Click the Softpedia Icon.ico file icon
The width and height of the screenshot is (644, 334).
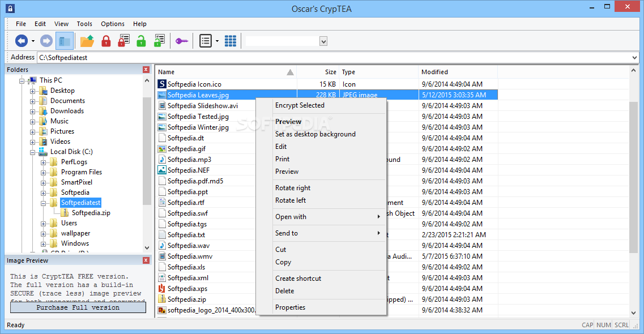tap(162, 84)
